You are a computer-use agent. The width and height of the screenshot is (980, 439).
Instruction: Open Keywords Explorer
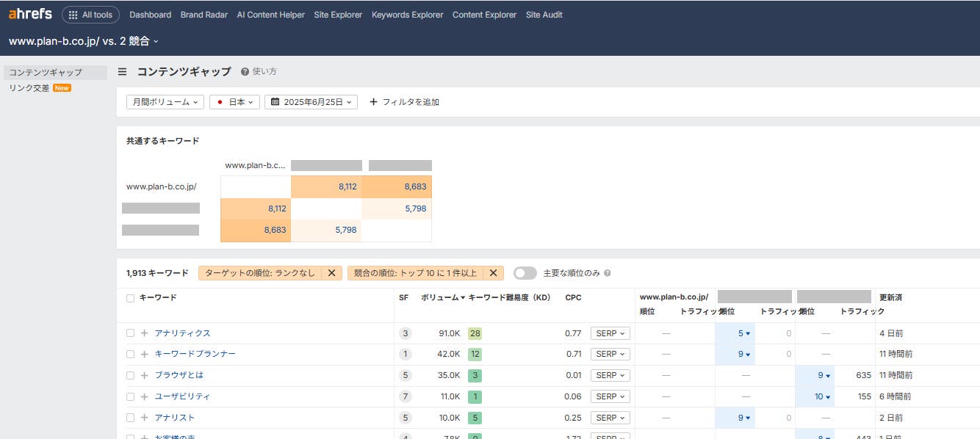pyautogui.click(x=408, y=15)
